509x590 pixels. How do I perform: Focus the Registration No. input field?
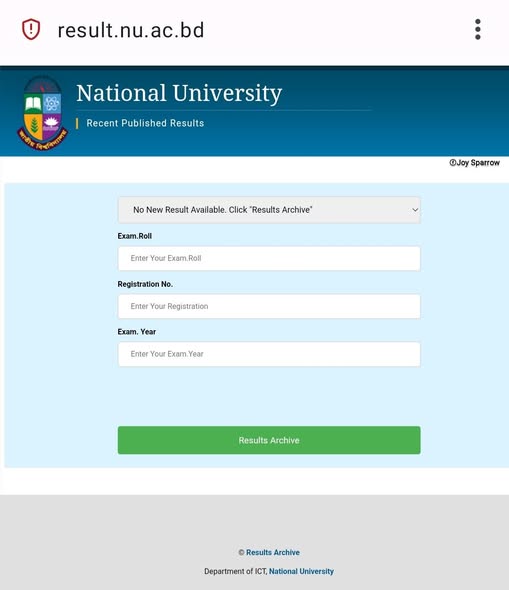click(269, 306)
